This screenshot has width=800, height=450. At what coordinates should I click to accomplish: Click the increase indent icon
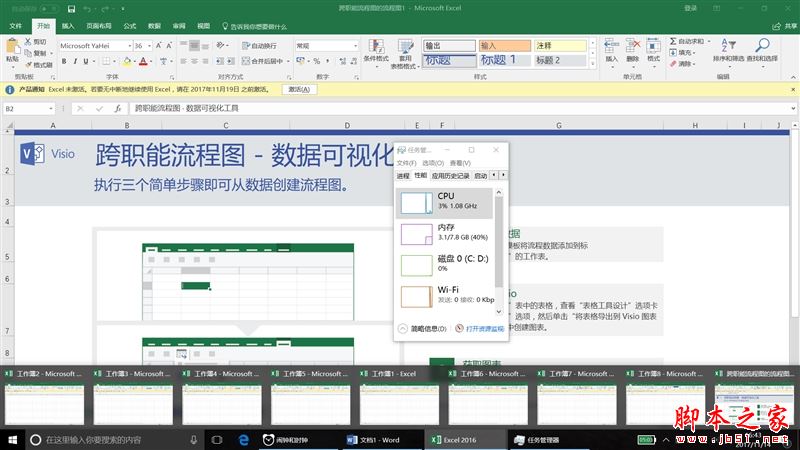(x=231, y=61)
